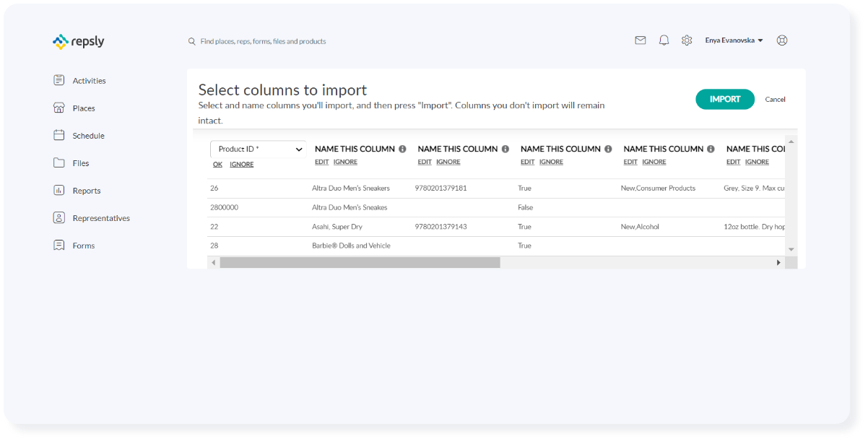The height and width of the screenshot is (442, 868).
Task: Click the Places icon
Action: point(58,108)
